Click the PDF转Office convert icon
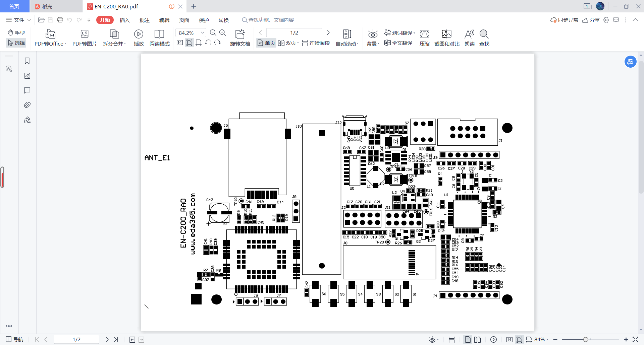This screenshot has height=345, width=644. [50, 34]
